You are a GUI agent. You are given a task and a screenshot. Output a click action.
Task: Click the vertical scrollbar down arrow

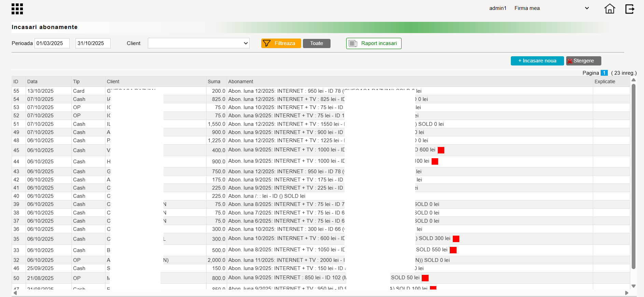click(x=633, y=286)
